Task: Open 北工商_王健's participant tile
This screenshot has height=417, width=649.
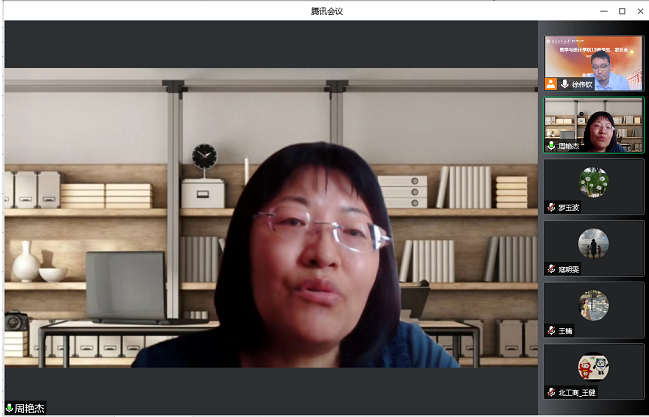Action: 594,372
